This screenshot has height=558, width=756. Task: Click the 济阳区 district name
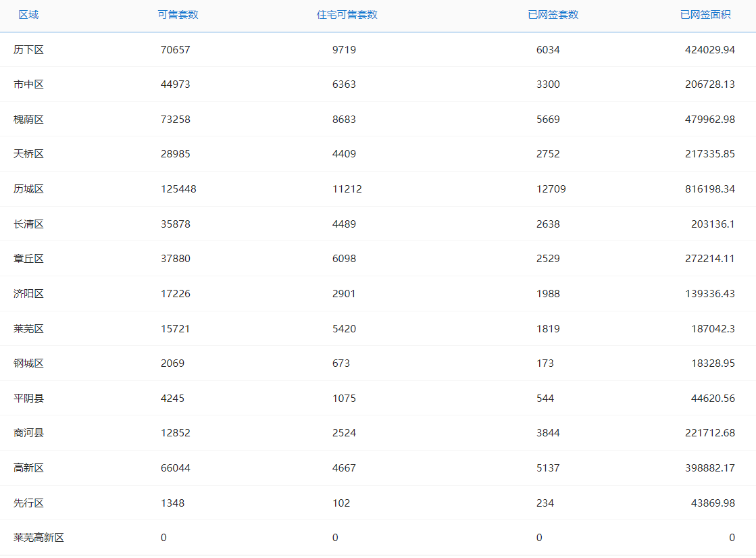click(28, 294)
